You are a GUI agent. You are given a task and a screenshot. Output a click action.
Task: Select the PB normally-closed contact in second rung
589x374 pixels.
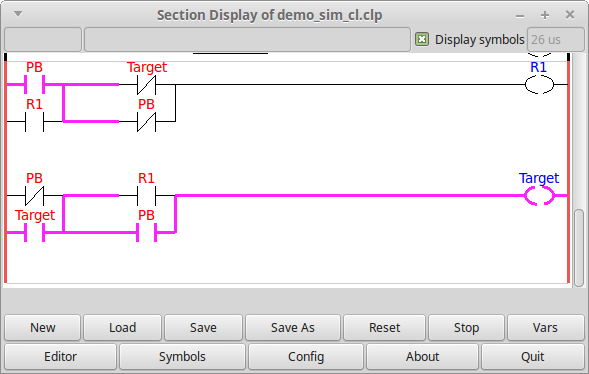[35, 196]
